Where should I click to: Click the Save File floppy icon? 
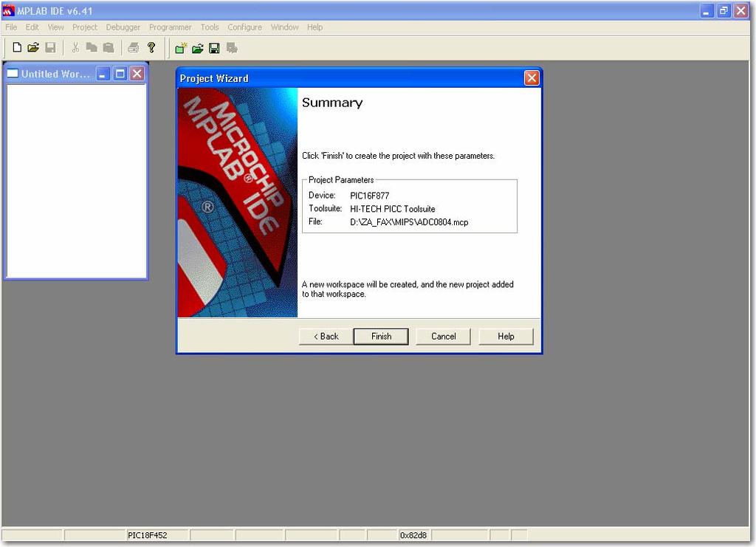pos(50,47)
